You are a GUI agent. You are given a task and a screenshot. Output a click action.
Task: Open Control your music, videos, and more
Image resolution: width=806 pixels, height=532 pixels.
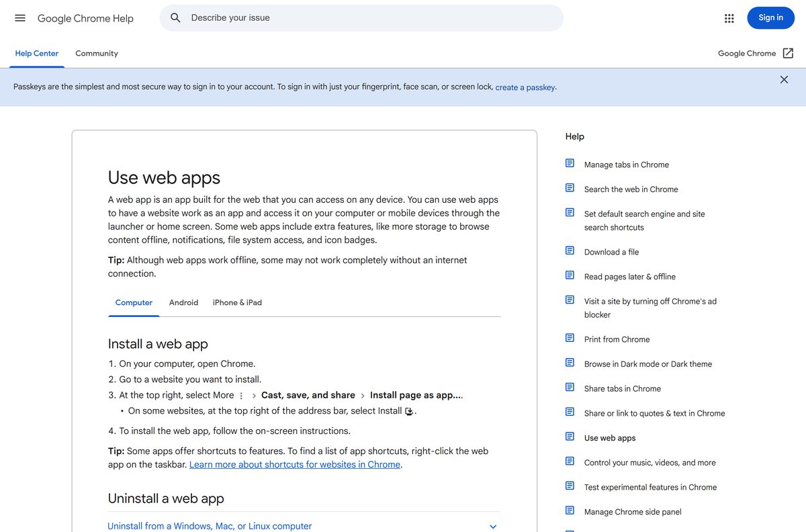point(650,462)
